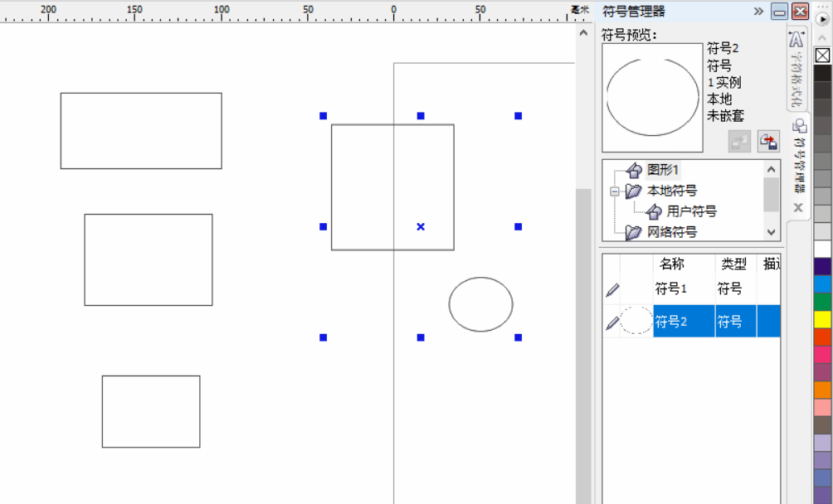Click the 用户符号 library icon
The image size is (833, 504).
[x=654, y=211]
